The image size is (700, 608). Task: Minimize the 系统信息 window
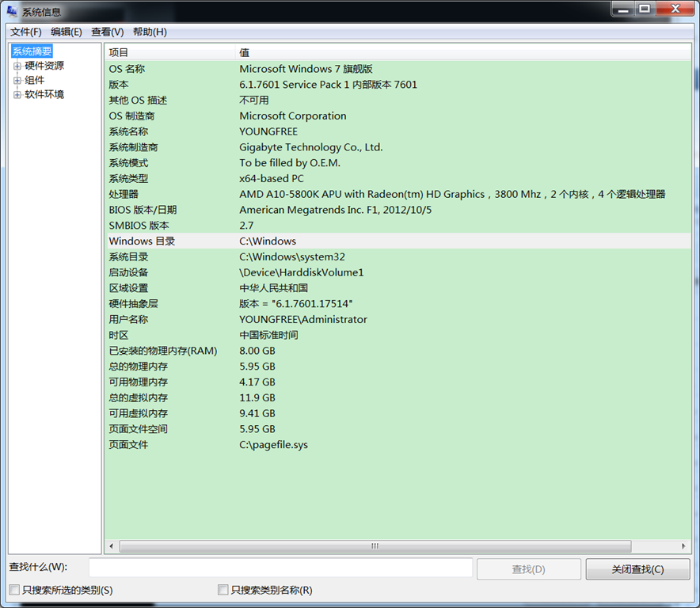tap(623, 9)
